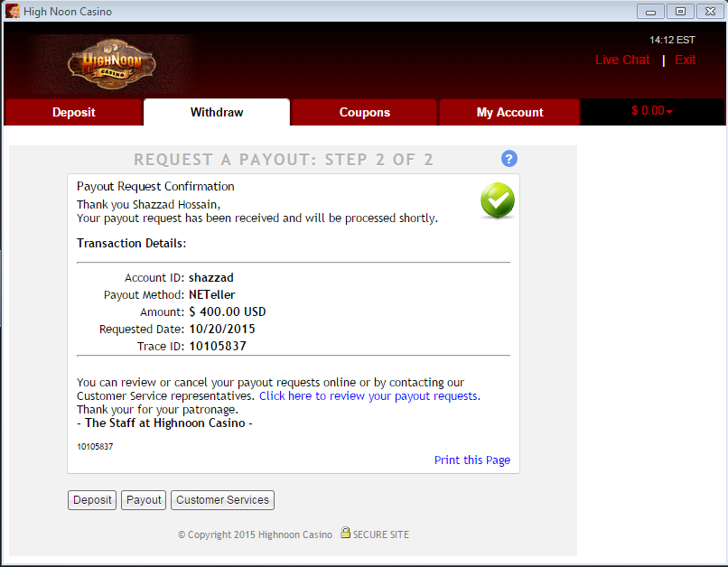This screenshot has width=728, height=567.
Task: Click the blue help question mark icon
Action: pyautogui.click(x=509, y=159)
